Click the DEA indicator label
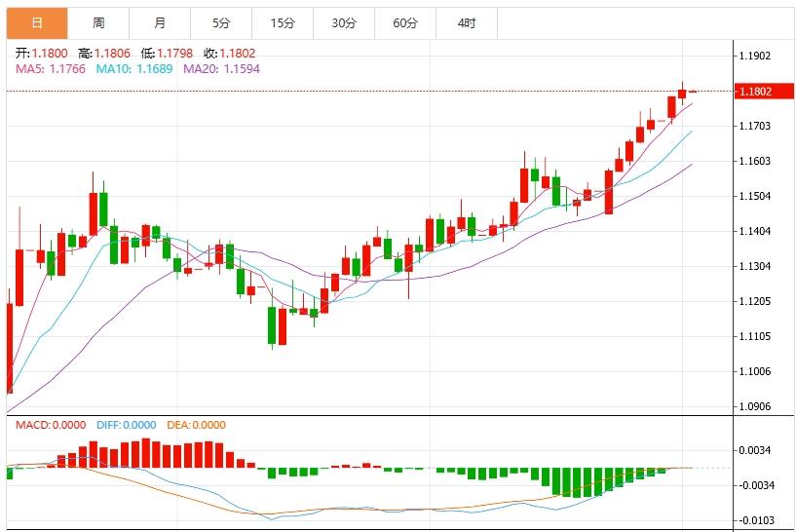The width and height of the screenshot is (796, 532). tap(195, 425)
